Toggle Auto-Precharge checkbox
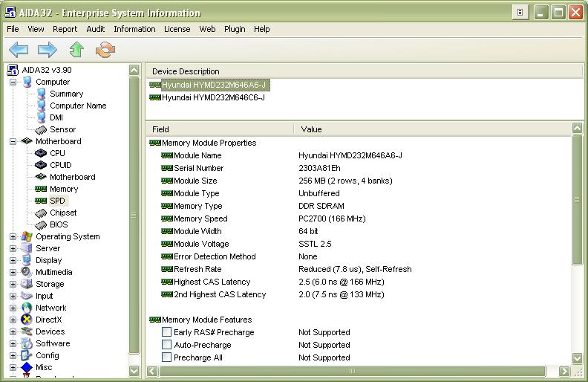This screenshot has height=382, width=588. (166, 345)
